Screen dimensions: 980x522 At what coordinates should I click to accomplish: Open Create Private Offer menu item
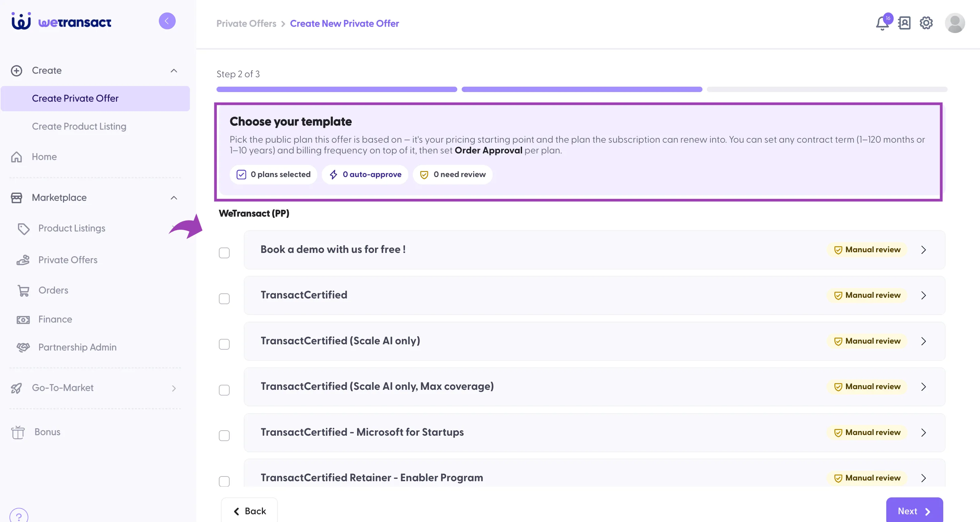coord(95,98)
